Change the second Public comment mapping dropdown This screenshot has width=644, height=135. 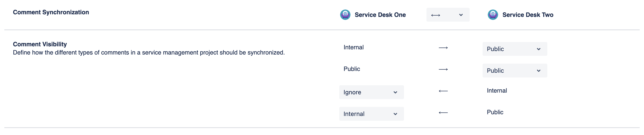[514, 70]
